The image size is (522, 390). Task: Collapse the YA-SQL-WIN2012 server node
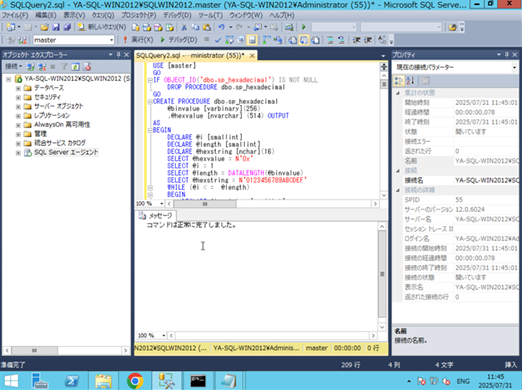[x=9, y=79]
